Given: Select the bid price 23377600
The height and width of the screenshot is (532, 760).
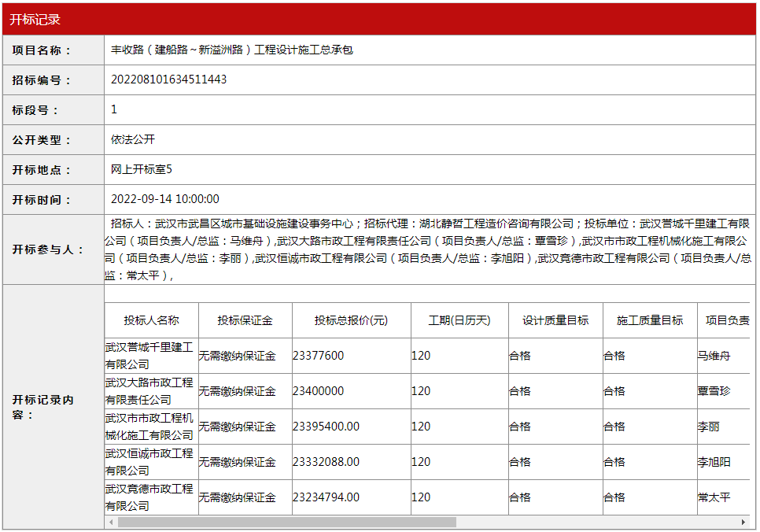Looking at the screenshot, I should (x=318, y=356).
